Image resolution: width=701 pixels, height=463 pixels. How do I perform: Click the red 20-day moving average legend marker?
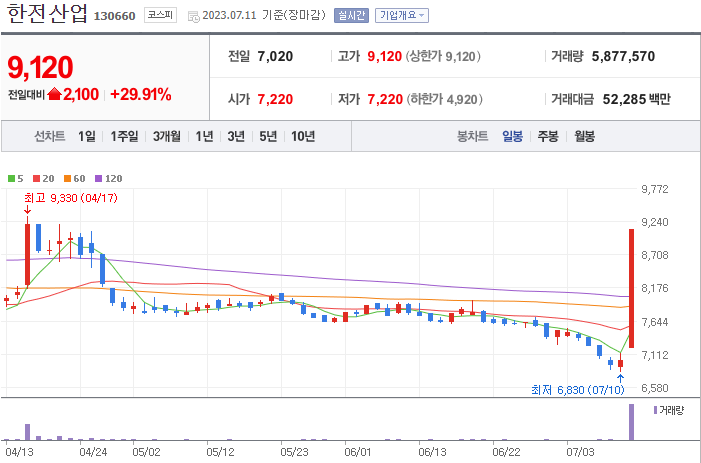tap(36, 178)
